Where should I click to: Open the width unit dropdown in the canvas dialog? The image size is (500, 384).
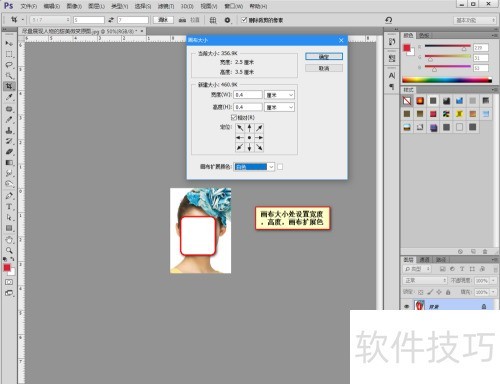point(279,95)
